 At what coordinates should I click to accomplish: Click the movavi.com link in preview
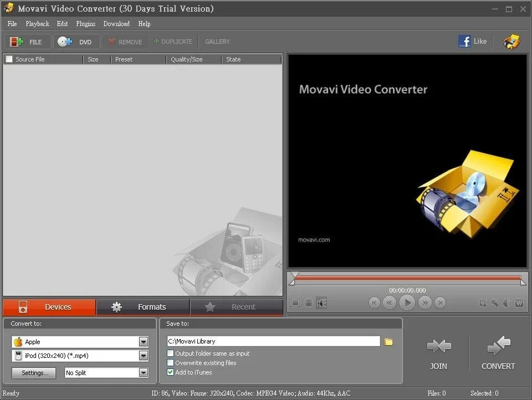tap(314, 239)
